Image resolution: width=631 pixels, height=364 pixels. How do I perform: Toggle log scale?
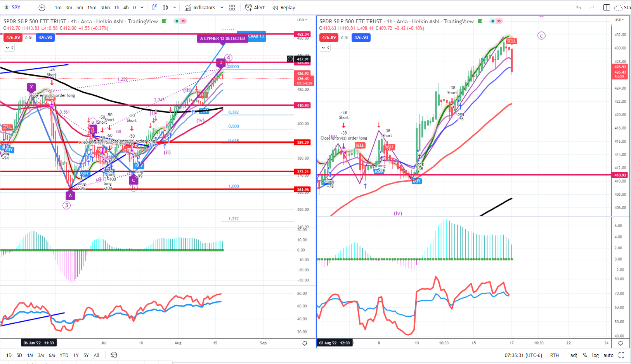pos(595,355)
